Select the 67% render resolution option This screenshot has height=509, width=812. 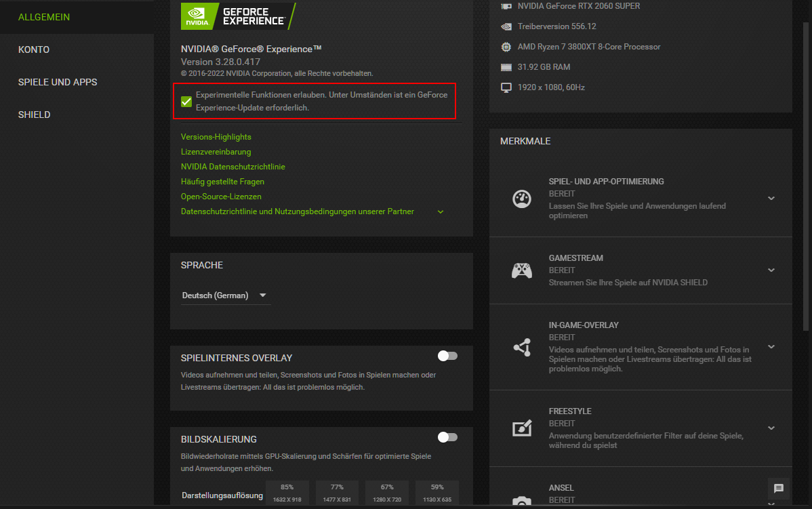click(x=387, y=493)
